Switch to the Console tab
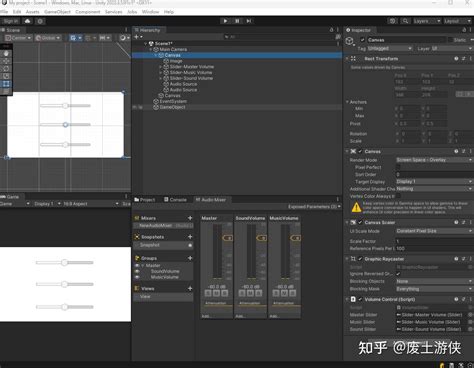Image resolution: width=474 pixels, height=368 pixels. (175, 200)
